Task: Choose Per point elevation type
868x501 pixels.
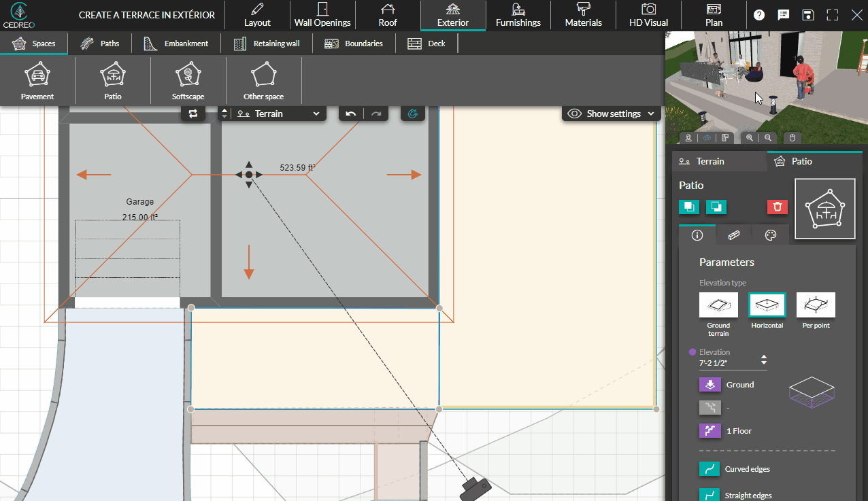Action: pos(816,305)
